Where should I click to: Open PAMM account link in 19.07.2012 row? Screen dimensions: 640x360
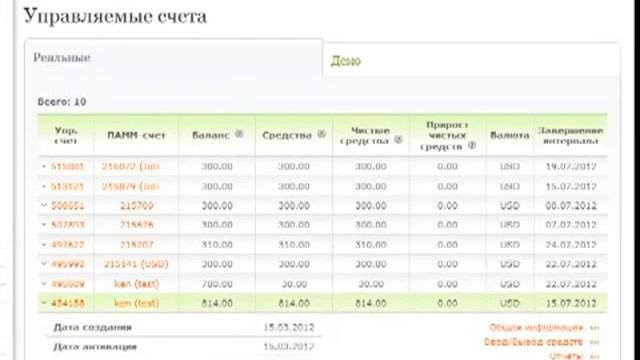131,167
